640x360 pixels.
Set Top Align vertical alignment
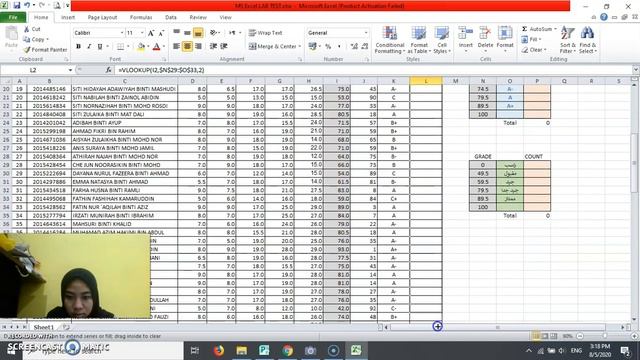tap(176, 32)
